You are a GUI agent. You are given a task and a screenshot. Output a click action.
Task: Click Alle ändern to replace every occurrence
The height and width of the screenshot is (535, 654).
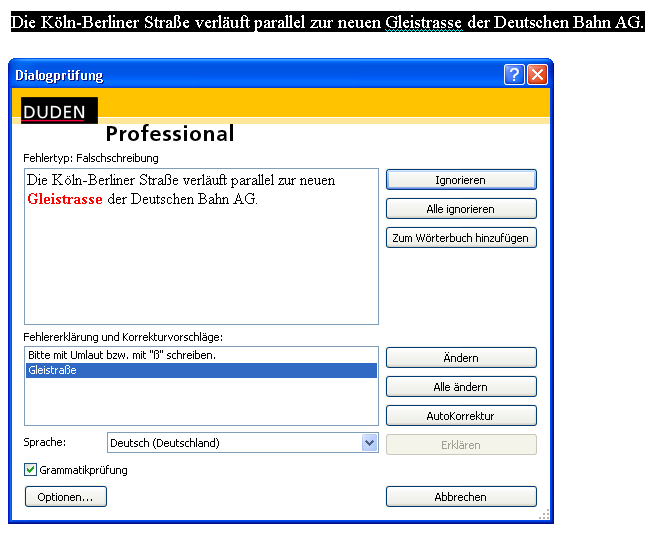pos(461,387)
